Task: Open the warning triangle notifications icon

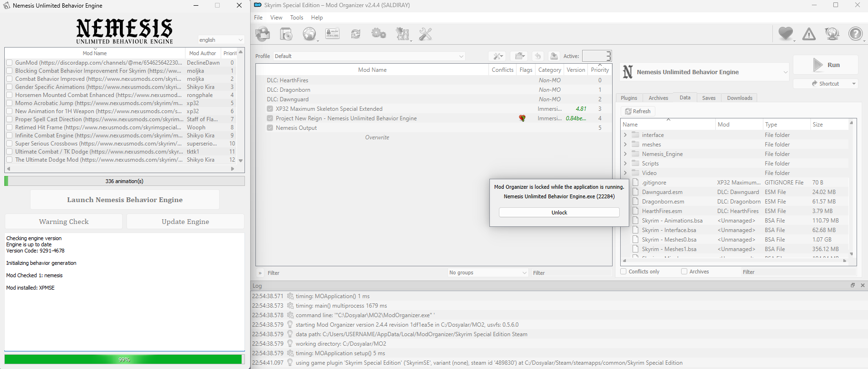Action: [809, 34]
